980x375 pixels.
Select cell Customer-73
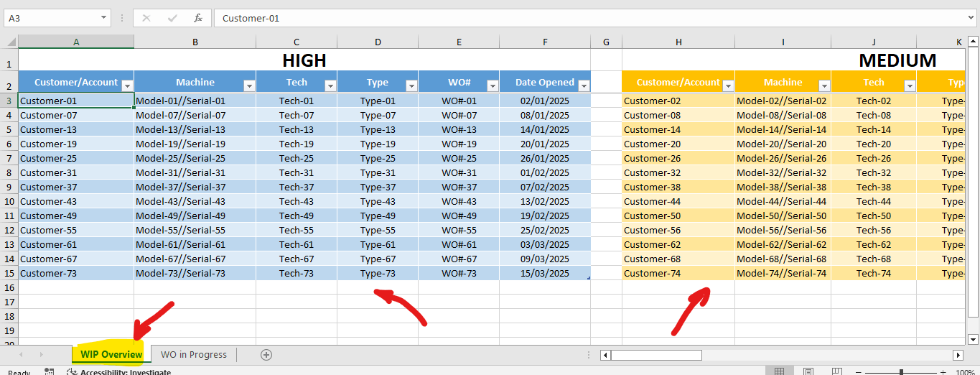click(x=76, y=273)
